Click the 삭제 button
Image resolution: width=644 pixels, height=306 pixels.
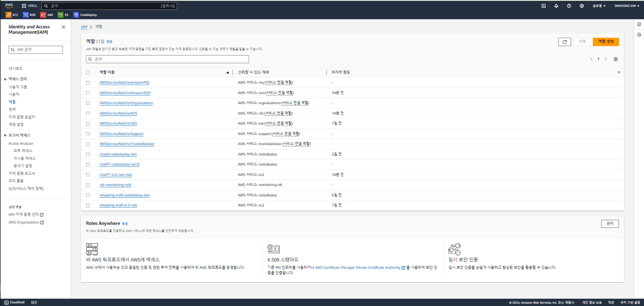click(582, 42)
